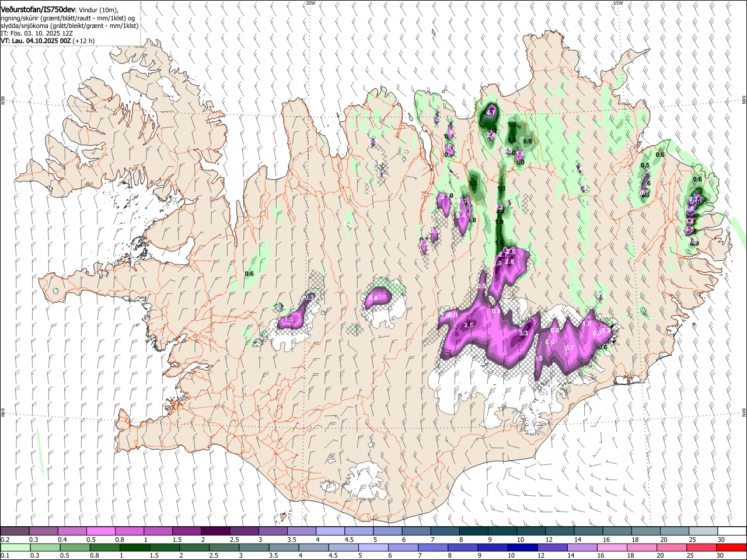
Task: Click the 20 swatch in the rain legend
Action: (672, 547)
